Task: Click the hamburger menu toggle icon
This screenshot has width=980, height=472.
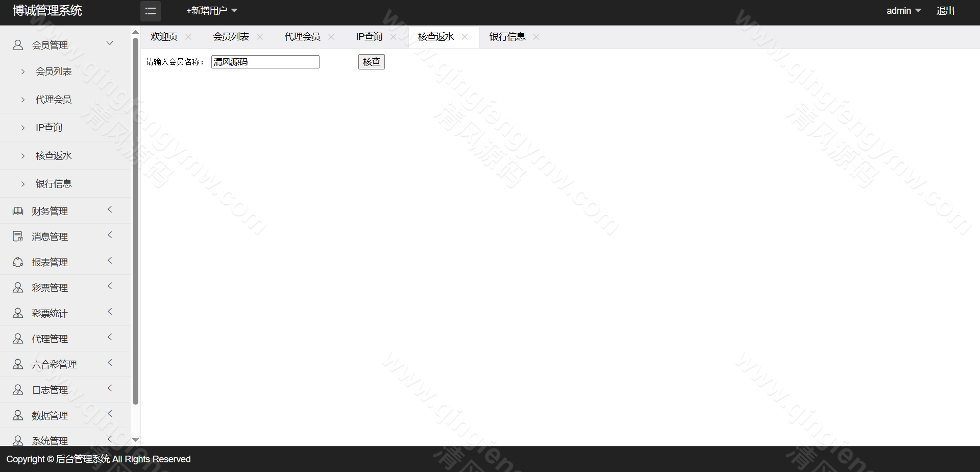Action: coord(151,11)
